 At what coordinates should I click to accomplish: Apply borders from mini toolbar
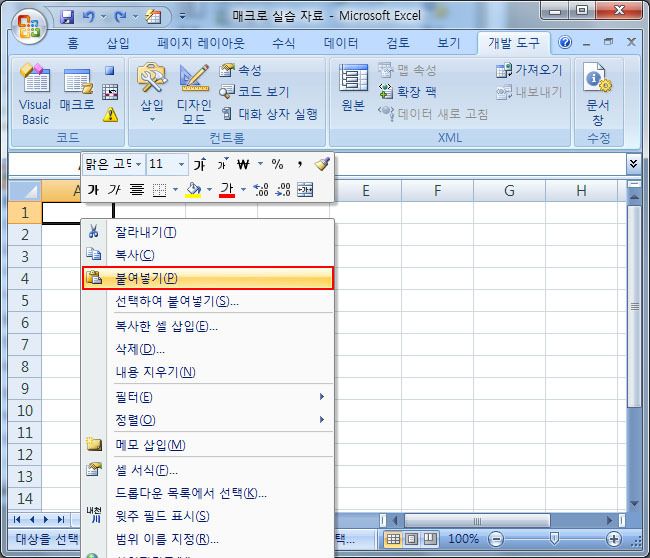[x=159, y=190]
